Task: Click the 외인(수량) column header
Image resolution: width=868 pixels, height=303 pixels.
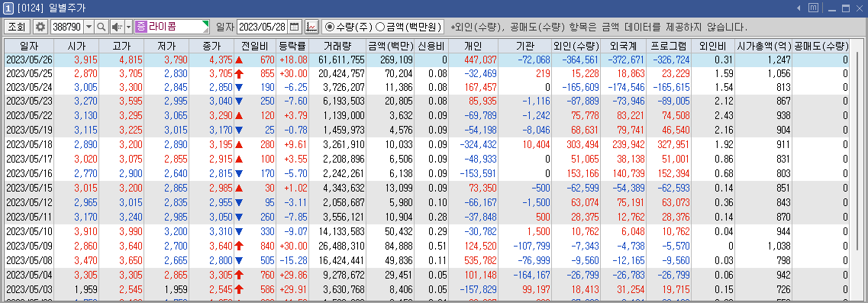Action: [x=576, y=46]
